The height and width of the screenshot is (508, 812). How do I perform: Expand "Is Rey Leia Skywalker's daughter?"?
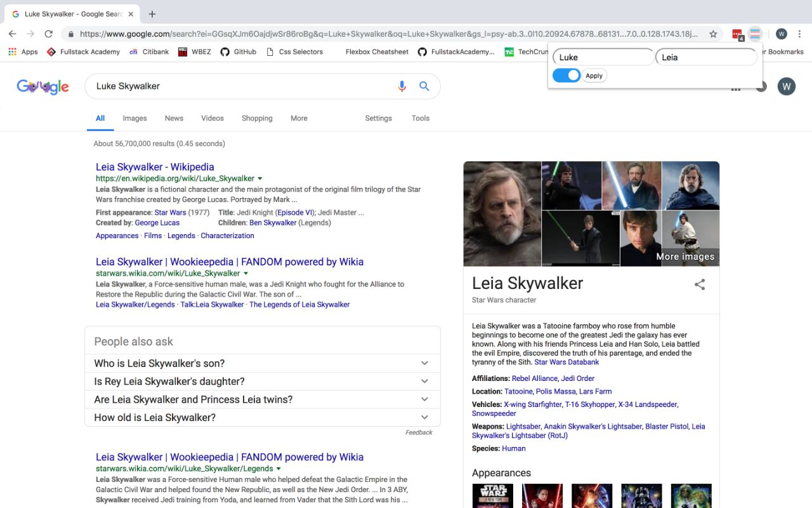[x=263, y=381]
